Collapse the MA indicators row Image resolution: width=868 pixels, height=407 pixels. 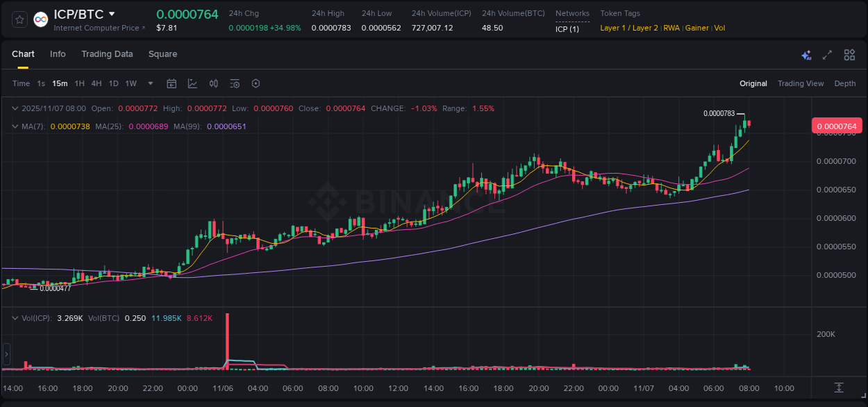coord(15,126)
